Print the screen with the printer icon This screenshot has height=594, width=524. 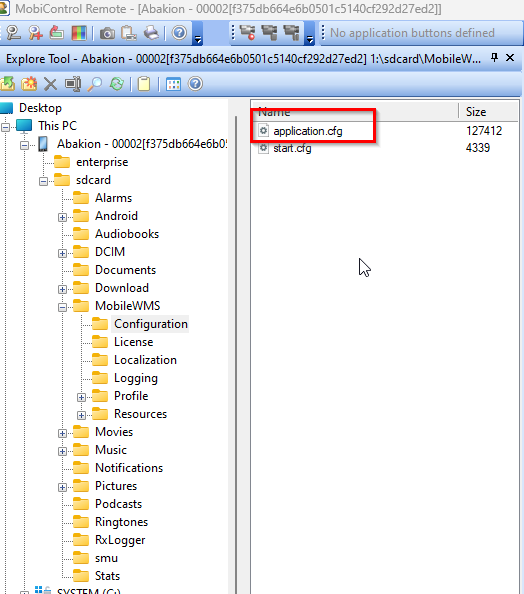click(152, 33)
